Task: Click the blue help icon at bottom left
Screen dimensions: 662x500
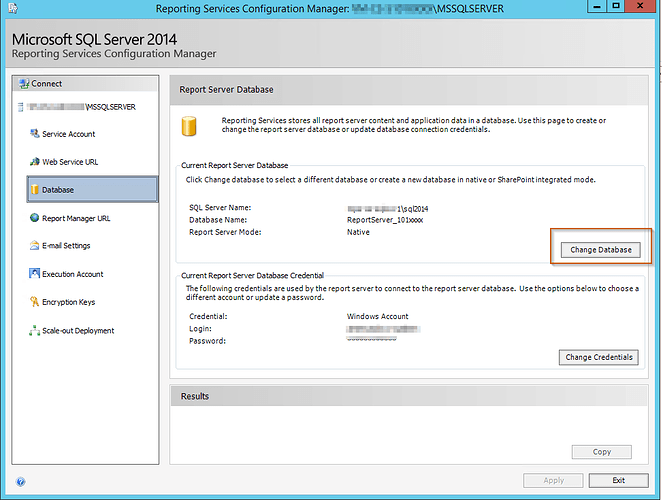Action: tap(20, 481)
